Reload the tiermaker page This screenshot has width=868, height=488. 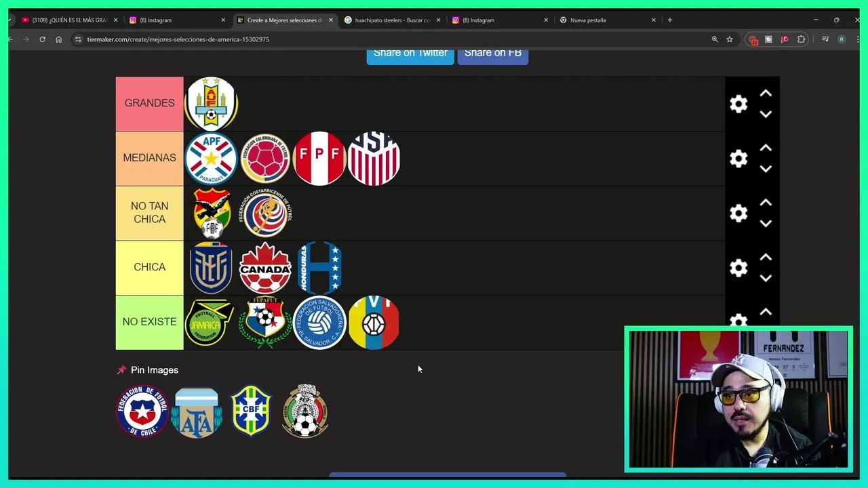(42, 39)
